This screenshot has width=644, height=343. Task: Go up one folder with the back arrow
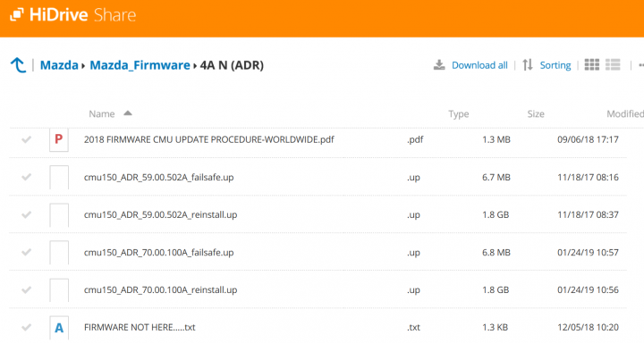(18, 65)
